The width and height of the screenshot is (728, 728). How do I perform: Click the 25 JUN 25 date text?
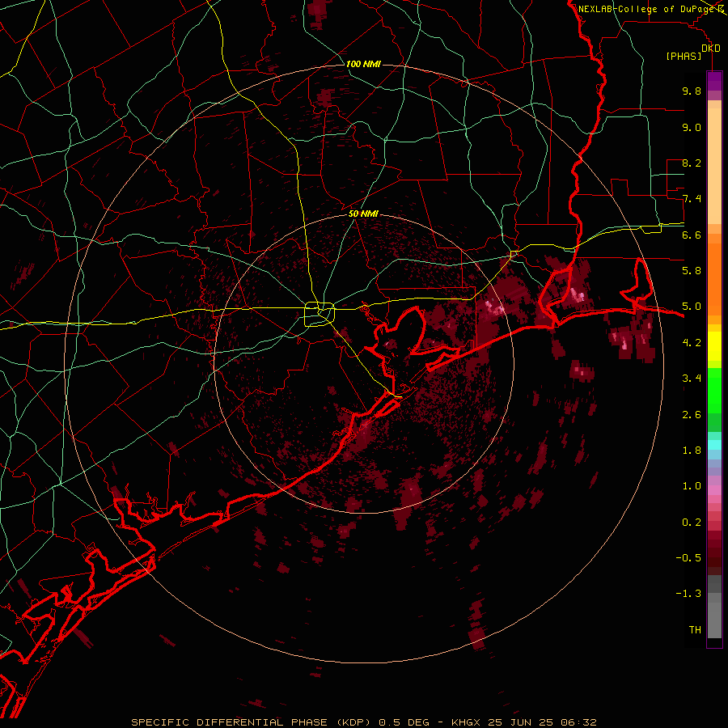pyautogui.click(x=520, y=722)
